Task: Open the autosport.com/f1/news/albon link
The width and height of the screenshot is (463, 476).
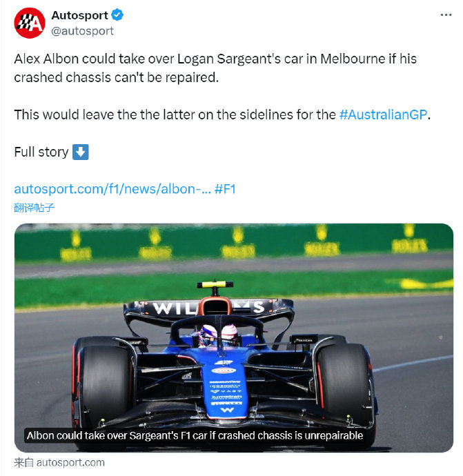Action: click(112, 189)
